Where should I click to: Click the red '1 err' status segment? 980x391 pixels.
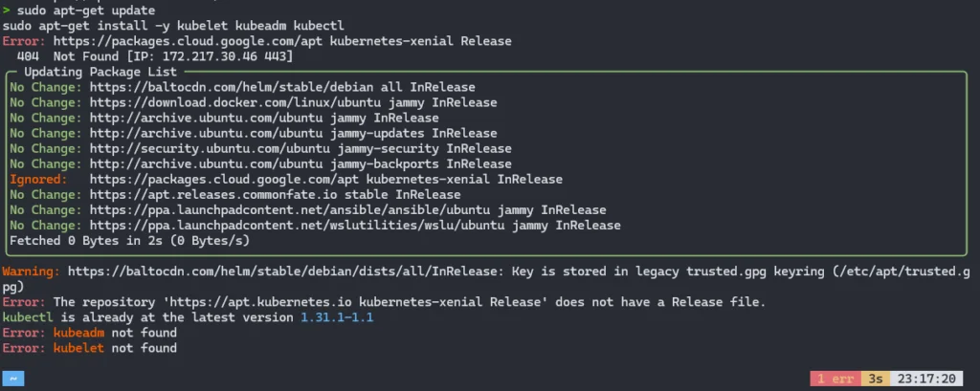(x=835, y=379)
